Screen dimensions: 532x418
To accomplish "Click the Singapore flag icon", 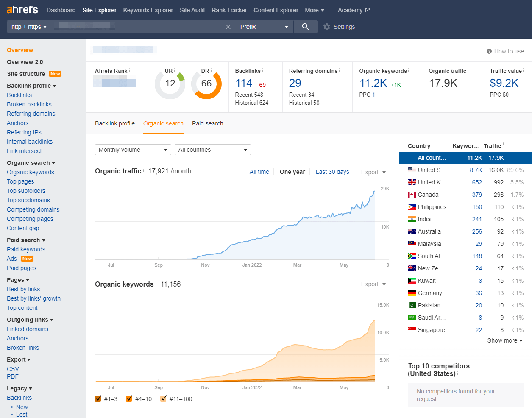I will (412, 330).
